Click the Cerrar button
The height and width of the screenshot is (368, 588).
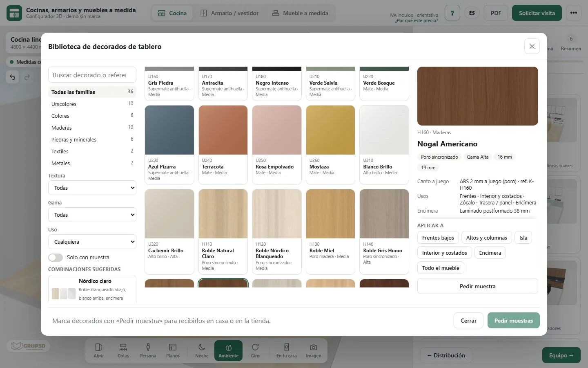468,321
